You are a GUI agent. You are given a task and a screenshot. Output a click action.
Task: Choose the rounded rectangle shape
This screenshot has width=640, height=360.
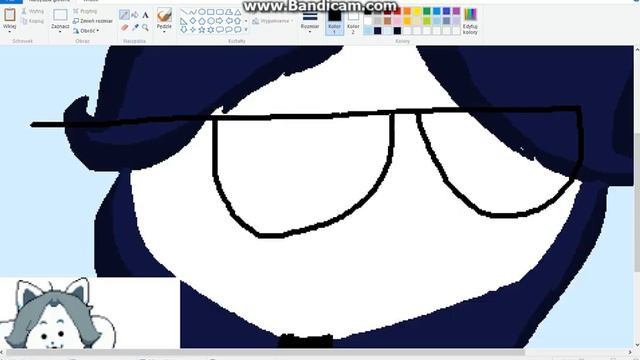pos(220,12)
